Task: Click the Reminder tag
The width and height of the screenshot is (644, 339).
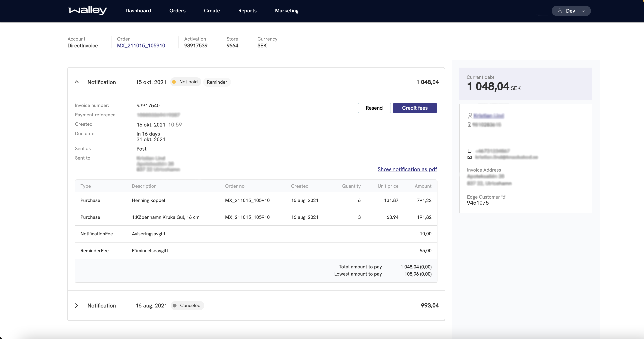Action: (217, 82)
